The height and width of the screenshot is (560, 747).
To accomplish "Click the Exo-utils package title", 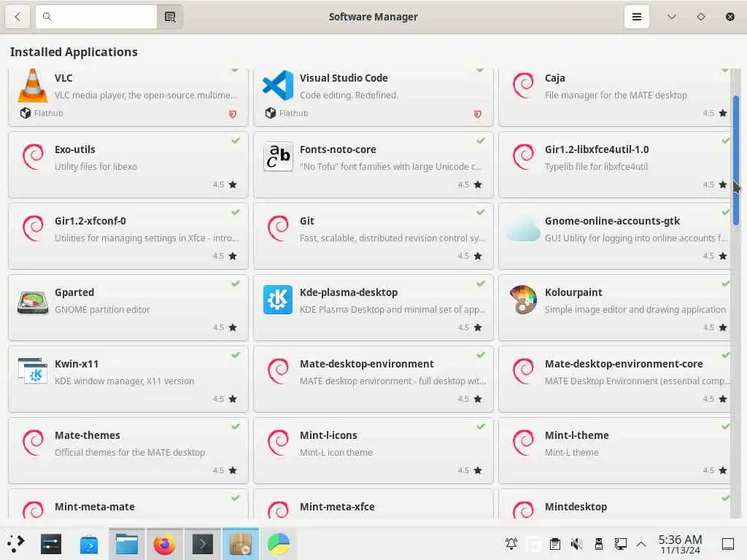I will [x=75, y=149].
